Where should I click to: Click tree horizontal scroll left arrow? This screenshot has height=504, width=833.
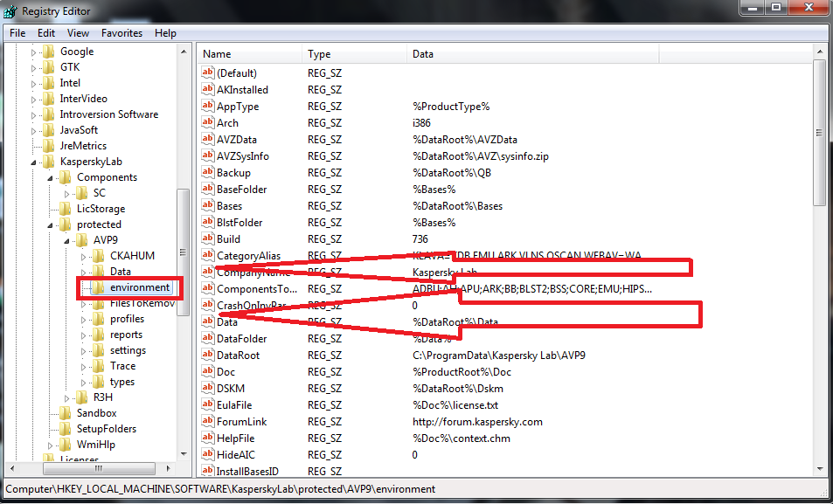point(12,468)
